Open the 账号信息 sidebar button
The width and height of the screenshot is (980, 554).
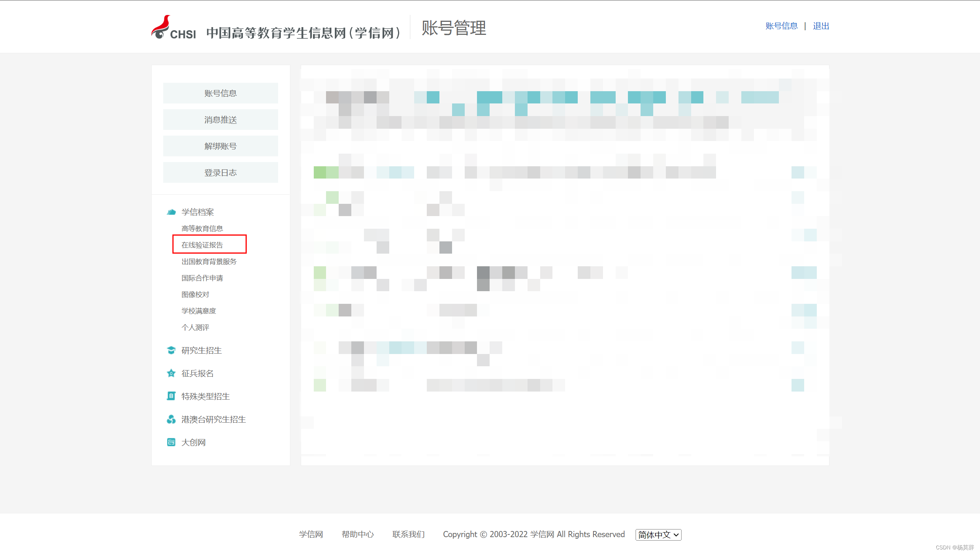click(221, 93)
